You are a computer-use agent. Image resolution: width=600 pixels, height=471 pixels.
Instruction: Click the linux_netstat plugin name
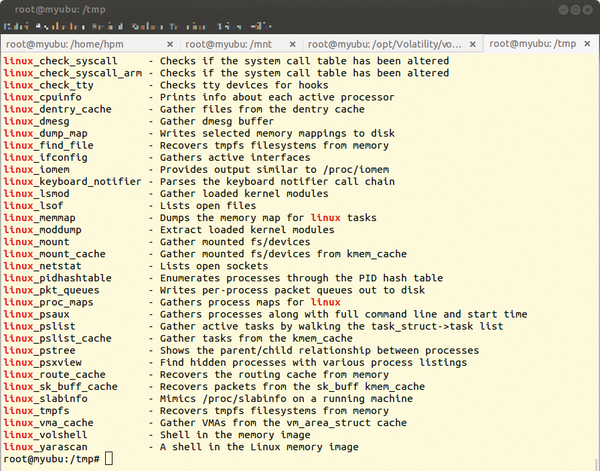42,266
